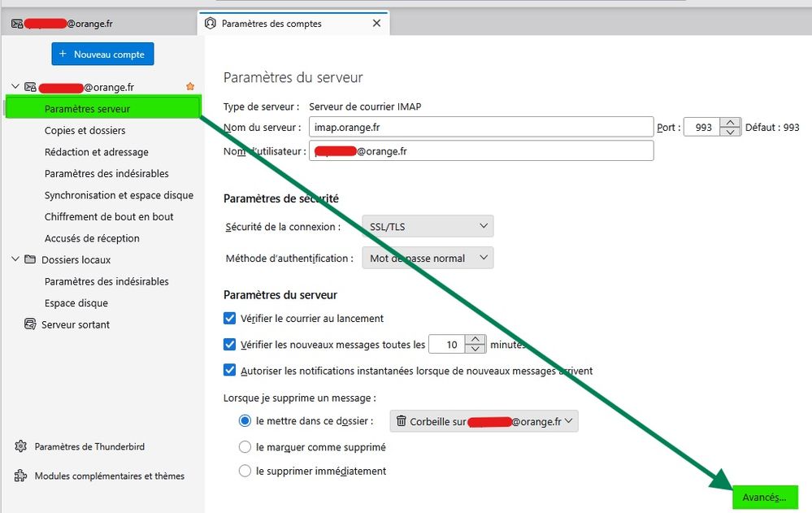This screenshot has width=812, height=513.
Task: Open Serveur sortant settings
Action: [x=76, y=325]
